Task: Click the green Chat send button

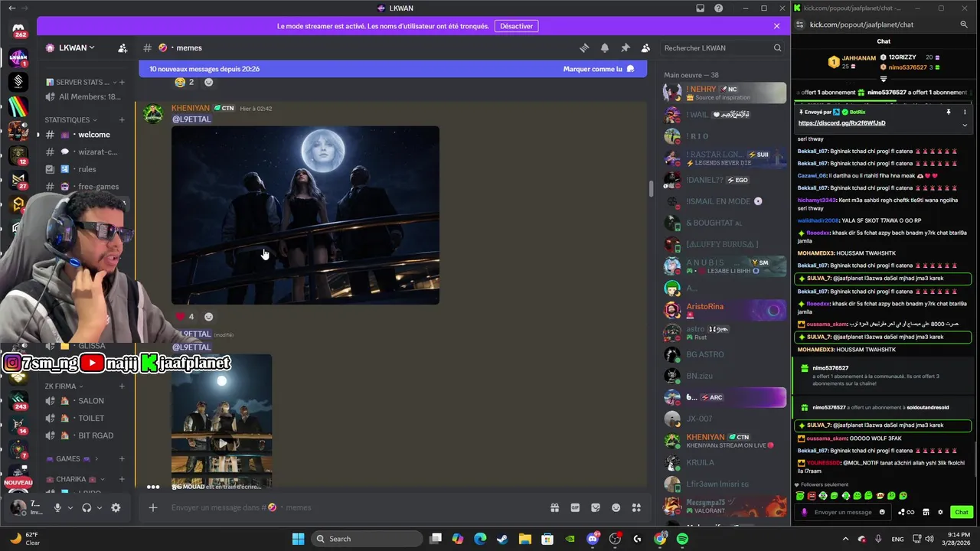Action: (962, 512)
